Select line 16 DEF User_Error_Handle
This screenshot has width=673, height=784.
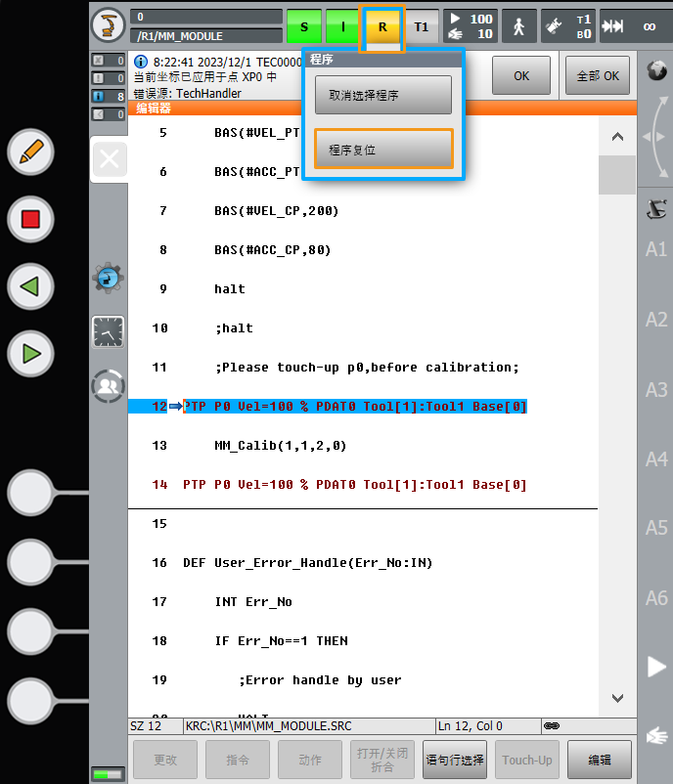point(307,563)
